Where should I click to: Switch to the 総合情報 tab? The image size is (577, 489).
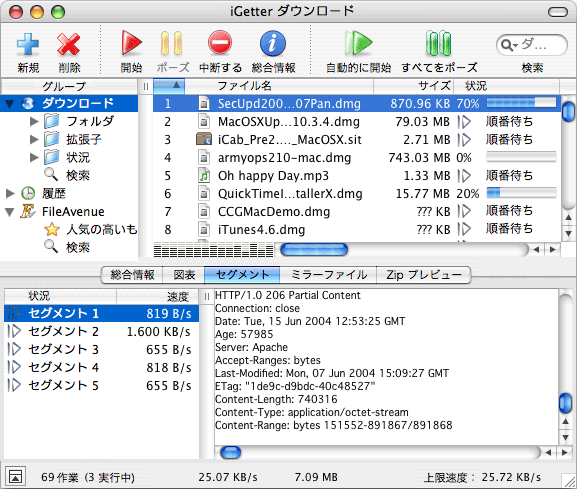[132, 275]
